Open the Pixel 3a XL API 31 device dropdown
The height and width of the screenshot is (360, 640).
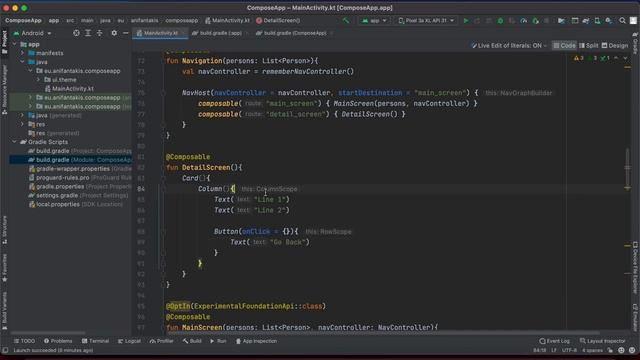426,20
